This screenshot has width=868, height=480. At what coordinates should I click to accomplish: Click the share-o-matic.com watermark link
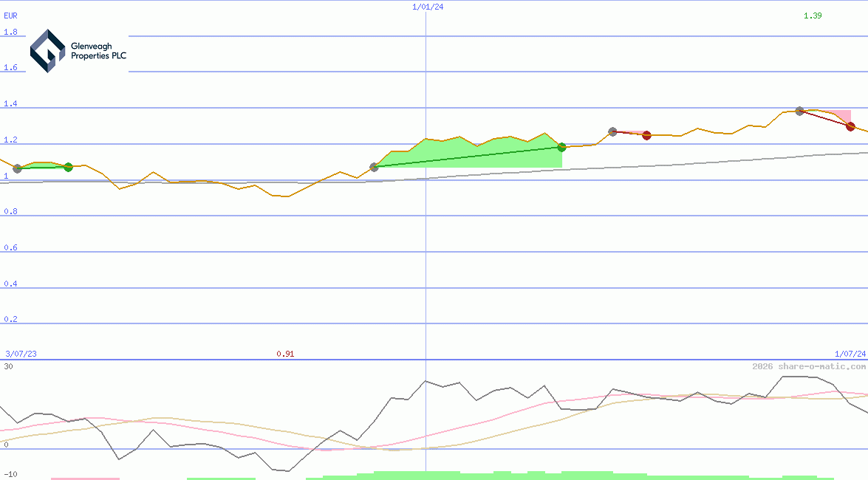(809, 366)
